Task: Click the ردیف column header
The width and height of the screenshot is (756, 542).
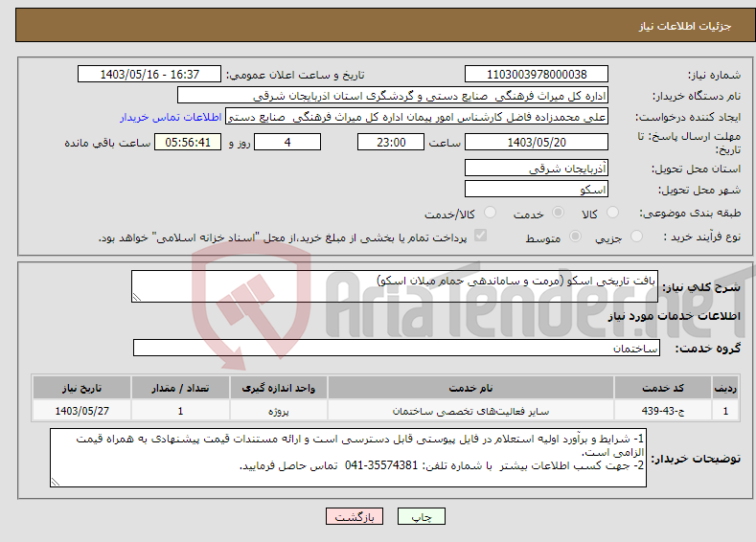Action: pyautogui.click(x=725, y=388)
